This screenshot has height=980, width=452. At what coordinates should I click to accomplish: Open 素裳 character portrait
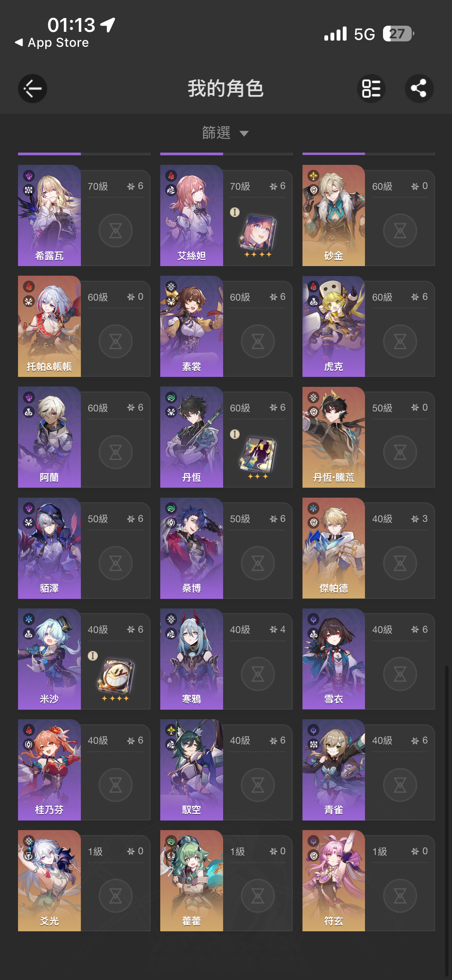point(191,326)
